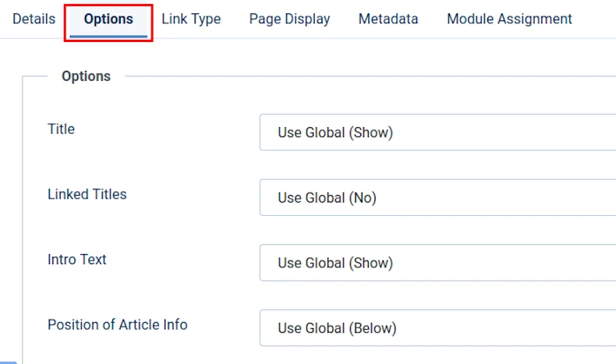Image resolution: width=616 pixels, height=364 pixels.
Task: Select the Options tab
Action: [108, 19]
